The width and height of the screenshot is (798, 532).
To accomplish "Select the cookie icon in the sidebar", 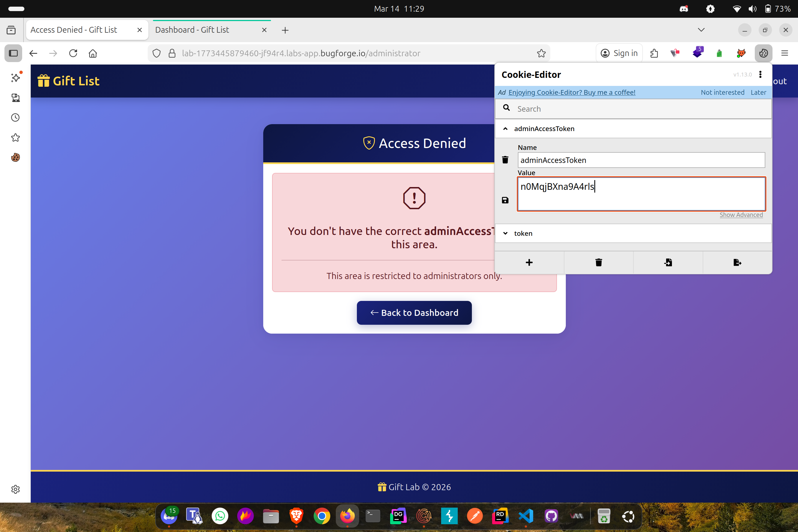I will click(15, 157).
